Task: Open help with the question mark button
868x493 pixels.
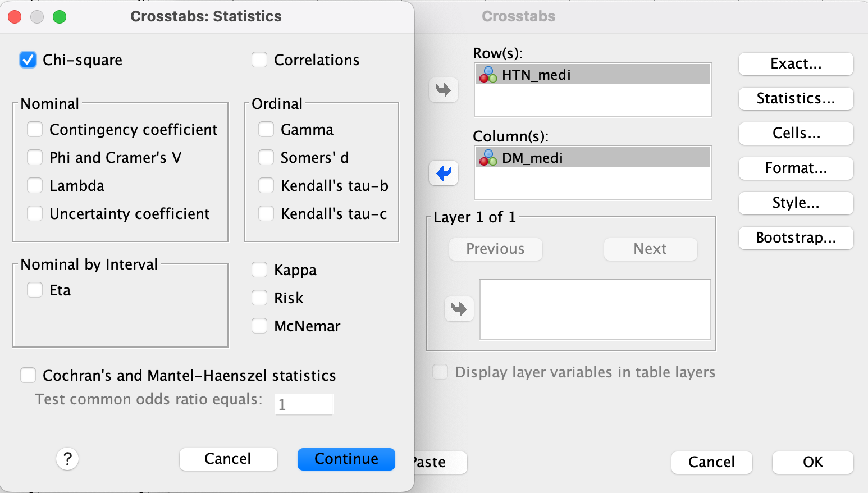Action: point(67,459)
